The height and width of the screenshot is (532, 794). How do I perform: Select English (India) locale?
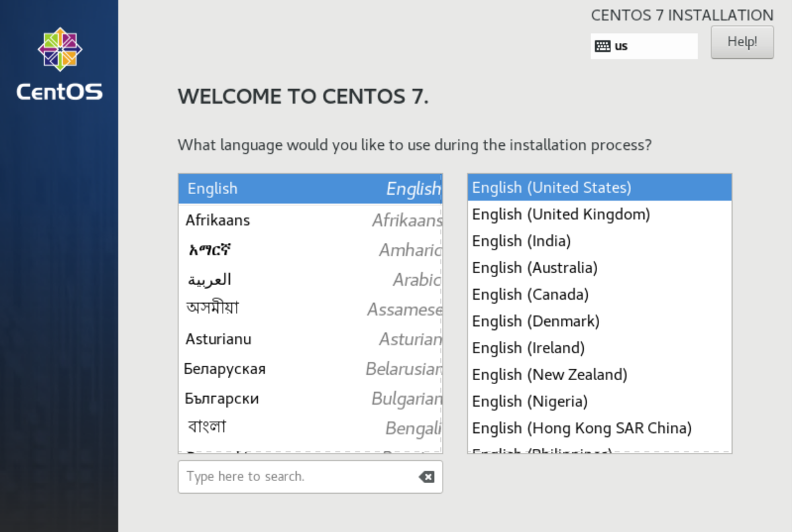pyautogui.click(x=599, y=241)
